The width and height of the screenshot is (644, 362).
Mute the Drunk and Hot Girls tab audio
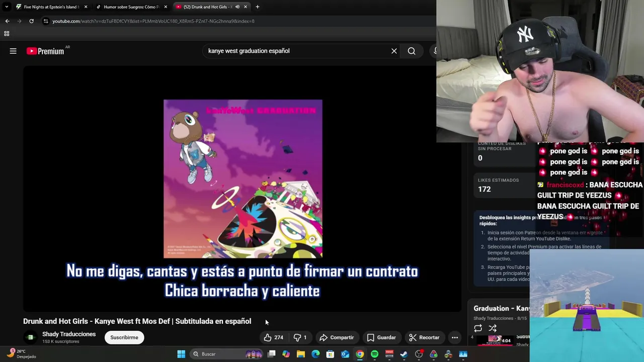[237, 7]
